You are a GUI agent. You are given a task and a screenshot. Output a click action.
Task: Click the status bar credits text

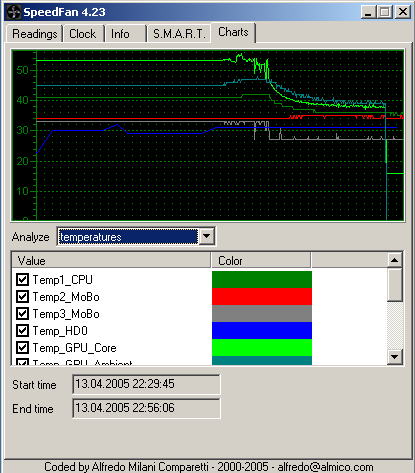(x=209, y=467)
